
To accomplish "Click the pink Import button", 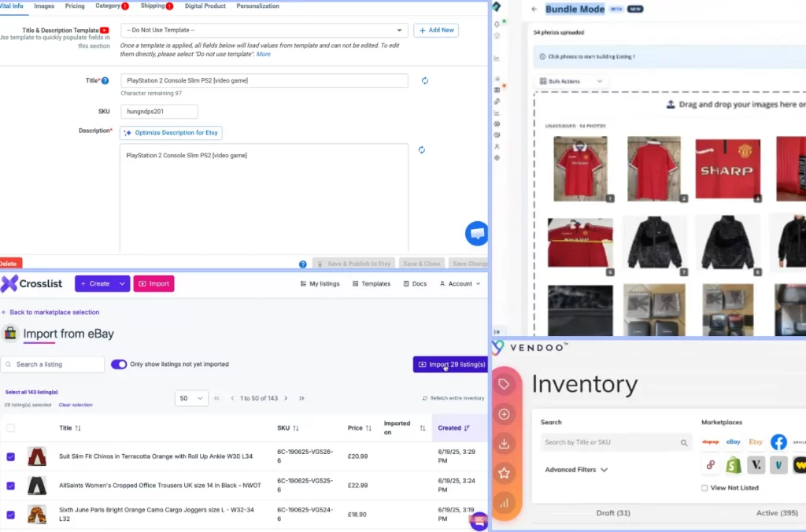I will click(153, 284).
